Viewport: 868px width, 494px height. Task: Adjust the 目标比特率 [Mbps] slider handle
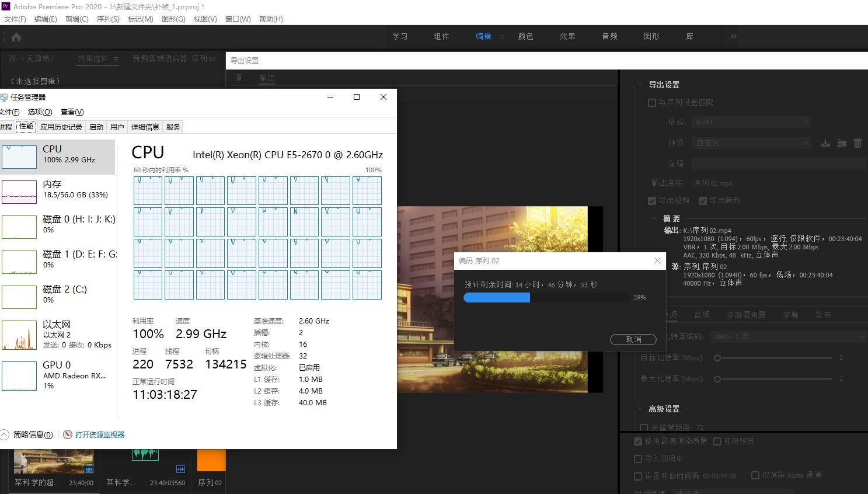(x=717, y=358)
